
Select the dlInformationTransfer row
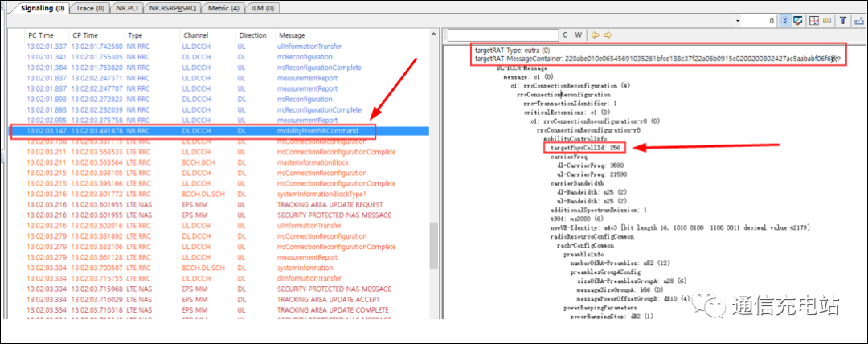[x=220, y=278]
